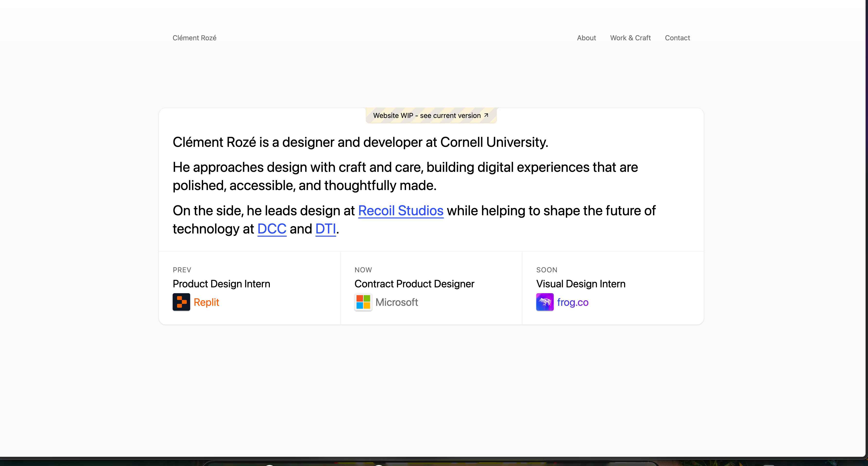Click the Replit logo icon

181,302
